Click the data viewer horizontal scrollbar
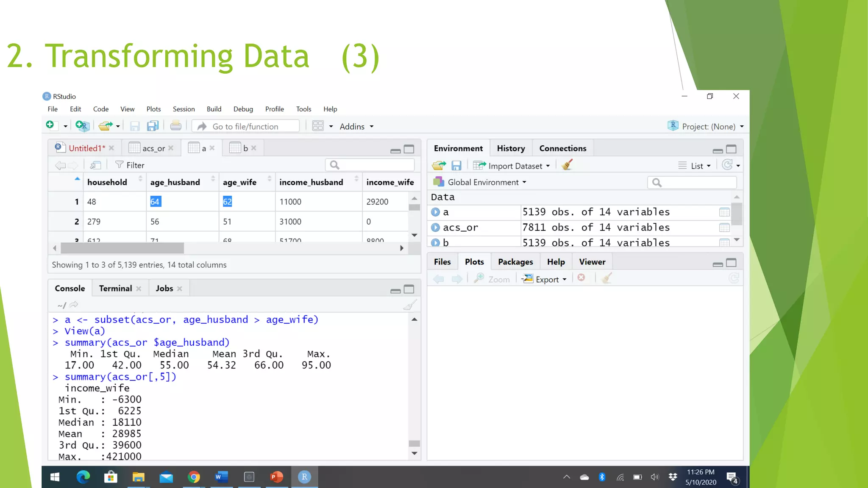This screenshot has width=868, height=488. pyautogui.click(x=122, y=248)
